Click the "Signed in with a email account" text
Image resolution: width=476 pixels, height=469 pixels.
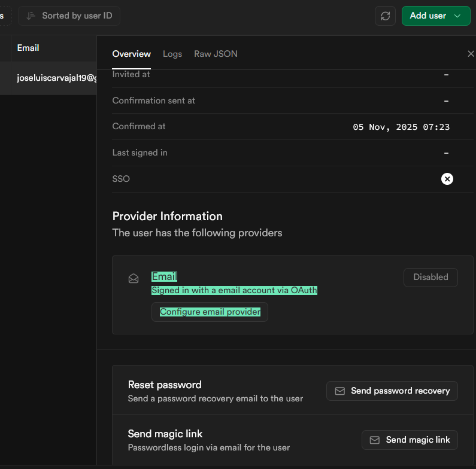click(x=234, y=290)
